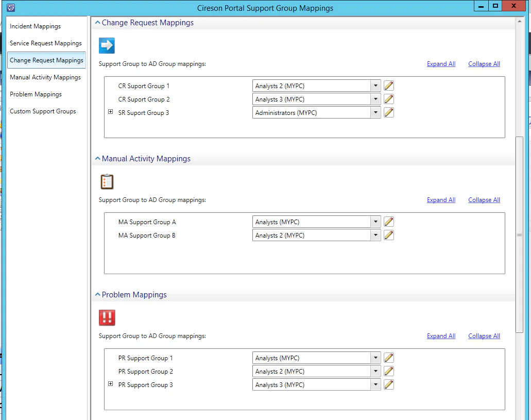Open AD group dropdown for PR Support Group 3
531x420 pixels.
click(x=375, y=385)
